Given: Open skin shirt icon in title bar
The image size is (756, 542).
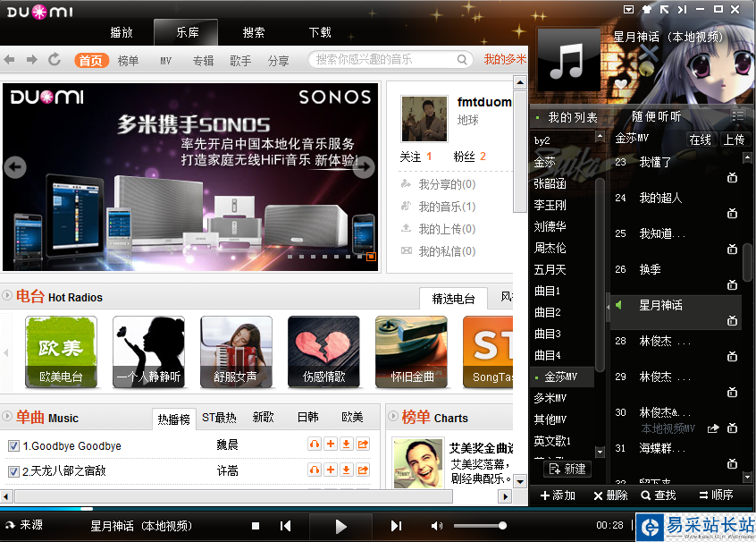Looking at the screenshot, I should (647, 9).
